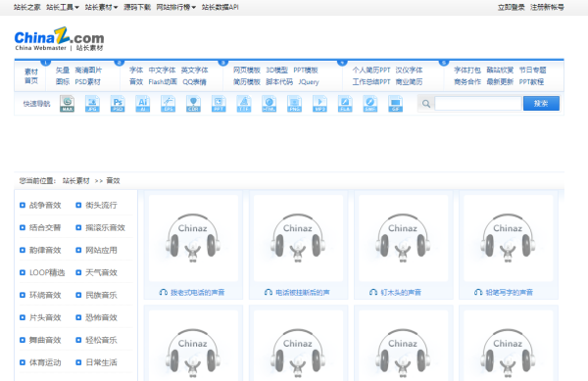Open the GIF file type quick nav icon
Screen dimensions: 588x381
tap(395, 104)
